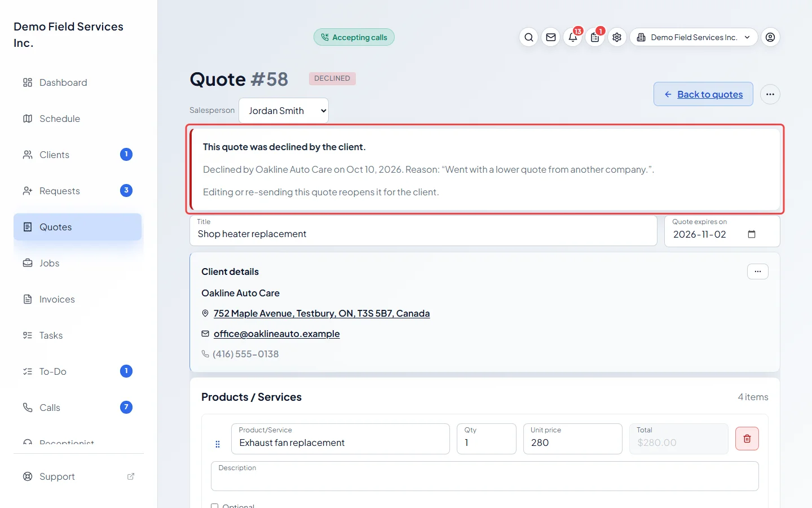Edit the Title field Shop heater replacement

tap(423, 231)
